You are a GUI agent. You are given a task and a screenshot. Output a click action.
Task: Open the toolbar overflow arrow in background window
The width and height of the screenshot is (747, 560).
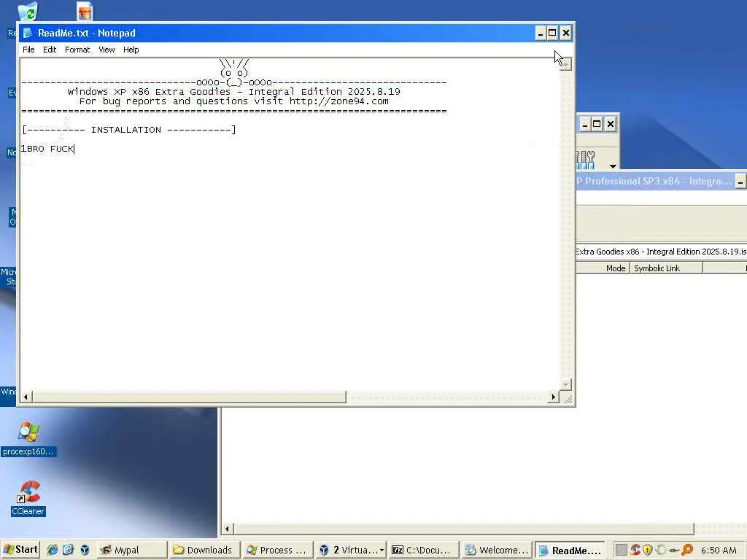click(x=613, y=166)
